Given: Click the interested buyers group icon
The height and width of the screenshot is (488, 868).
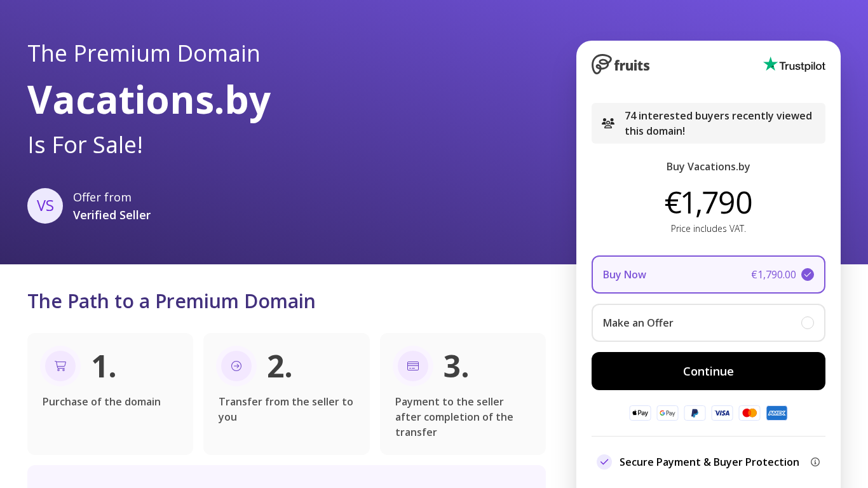Looking at the screenshot, I should (x=608, y=123).
